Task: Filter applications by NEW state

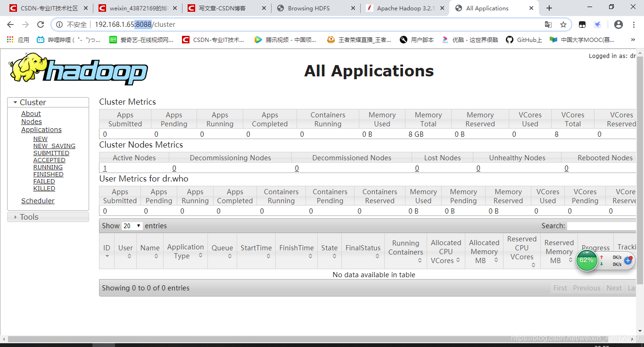Action: [x=41, y=139]
